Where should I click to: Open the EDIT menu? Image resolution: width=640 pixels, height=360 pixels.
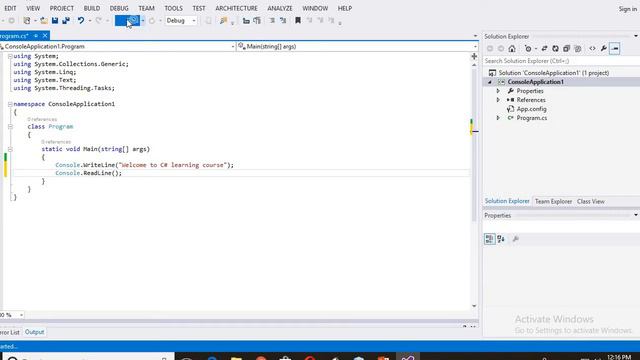10,8
